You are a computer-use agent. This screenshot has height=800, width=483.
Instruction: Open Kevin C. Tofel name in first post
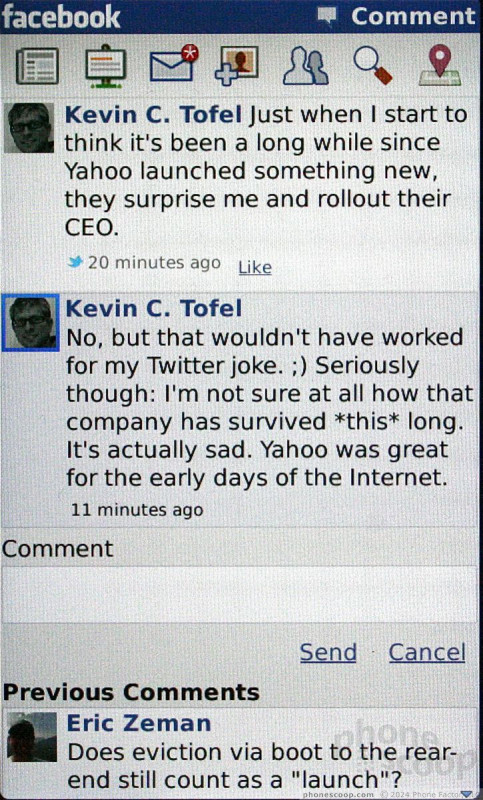click(x=153, y=114)
